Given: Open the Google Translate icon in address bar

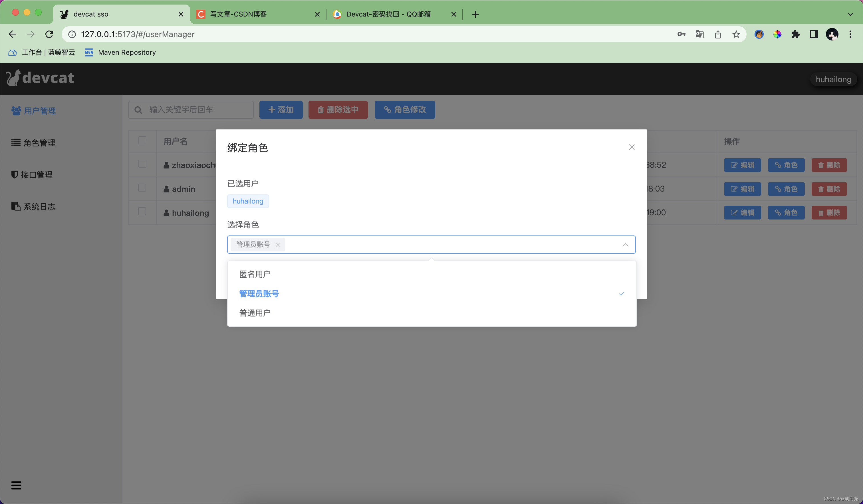Looking at the screenshot, I should pyautogui.click(x=699, y=34).
